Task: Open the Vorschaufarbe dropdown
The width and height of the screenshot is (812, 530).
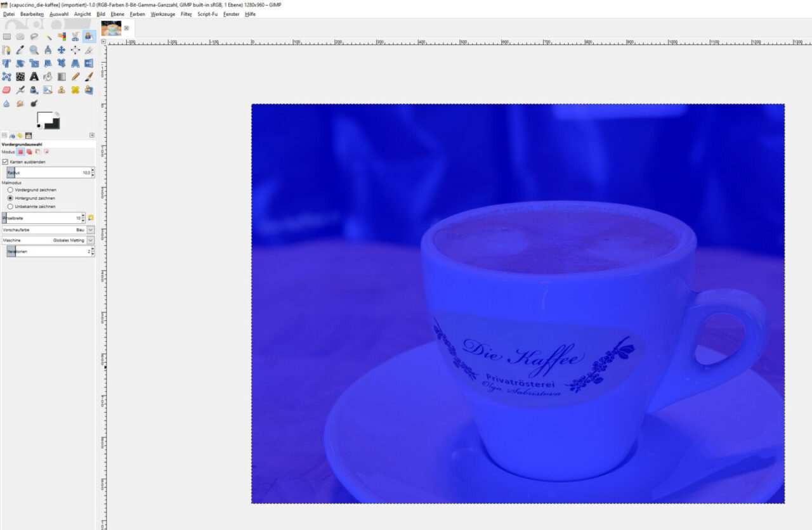Action: click(90, 229)
